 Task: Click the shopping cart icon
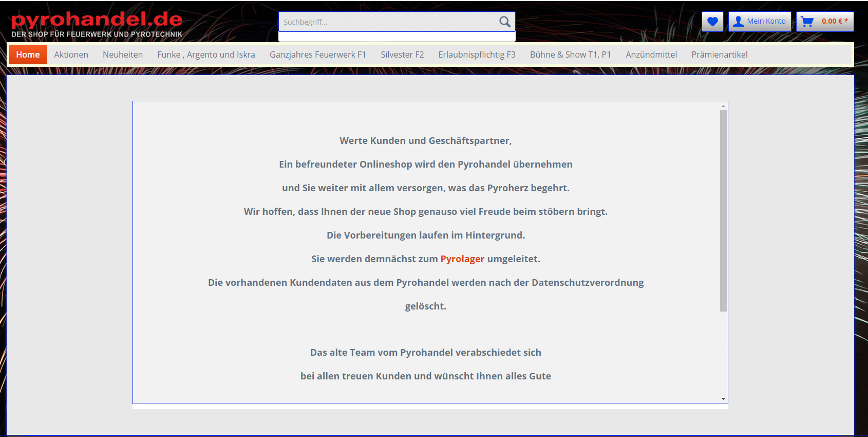(x=807, y=22)
